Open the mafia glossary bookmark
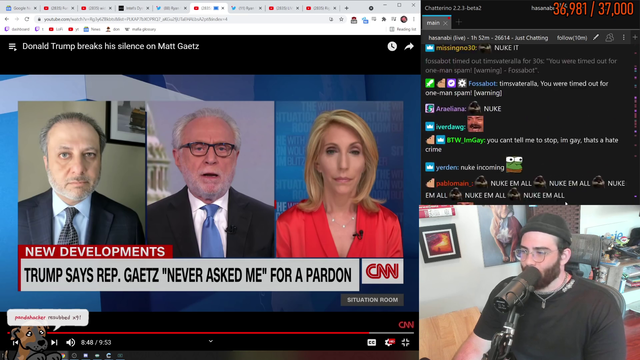Viewport: 640px width, 360px height. pyautogui.click(x=140, y=29)
